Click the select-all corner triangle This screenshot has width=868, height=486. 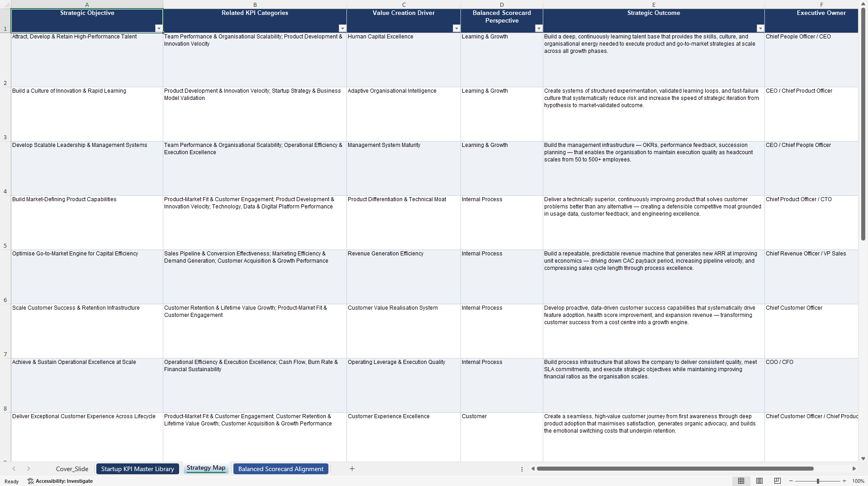coord(5,5)
